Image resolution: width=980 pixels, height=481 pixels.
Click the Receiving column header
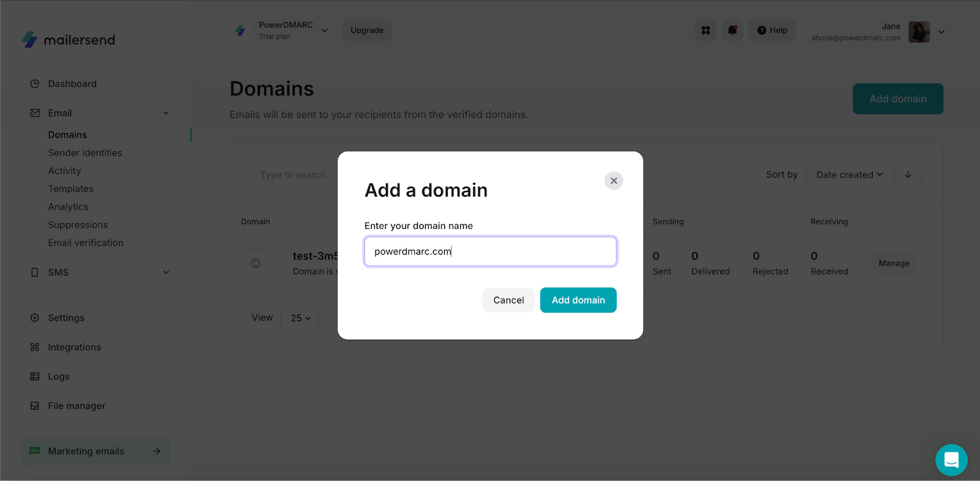pyautogui.click(x=829, y=222)
